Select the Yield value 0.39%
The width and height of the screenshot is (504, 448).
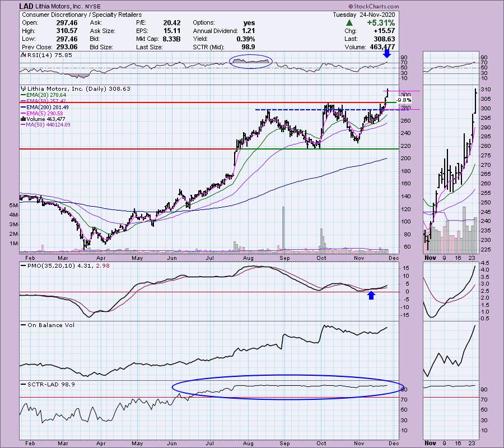click(246, 39)
